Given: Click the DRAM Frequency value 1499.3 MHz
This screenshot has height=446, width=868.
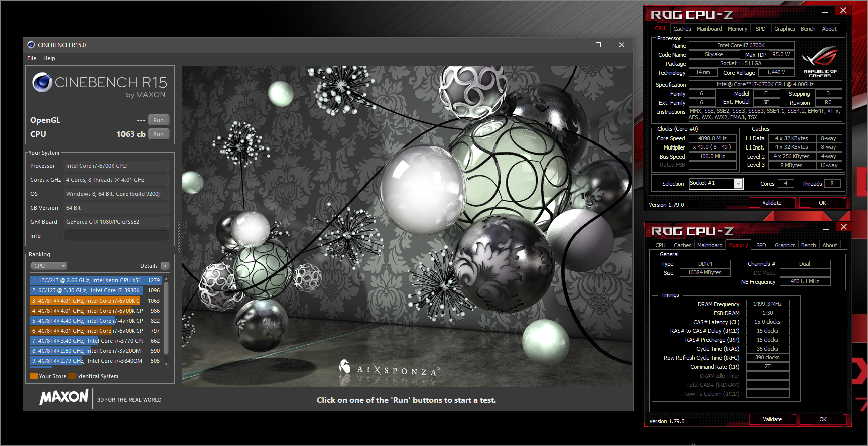Looking at the screenshot, I should tap(767, 304).
